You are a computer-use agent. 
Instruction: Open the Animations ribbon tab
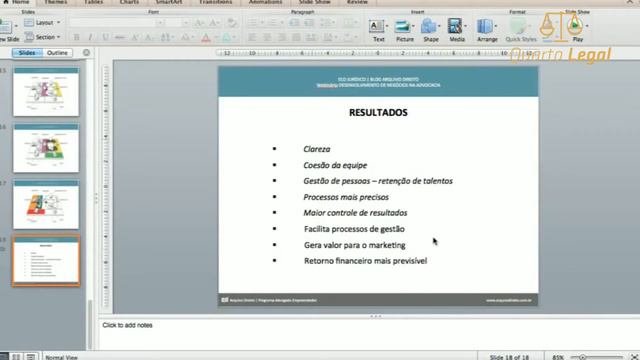[265, 2]
